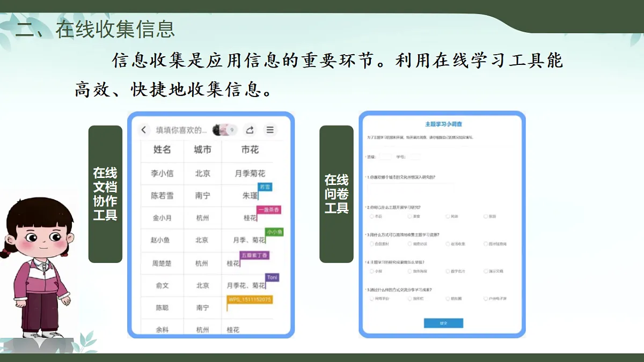
Task: Select the cell 俞文
Action: pos(162,285)
